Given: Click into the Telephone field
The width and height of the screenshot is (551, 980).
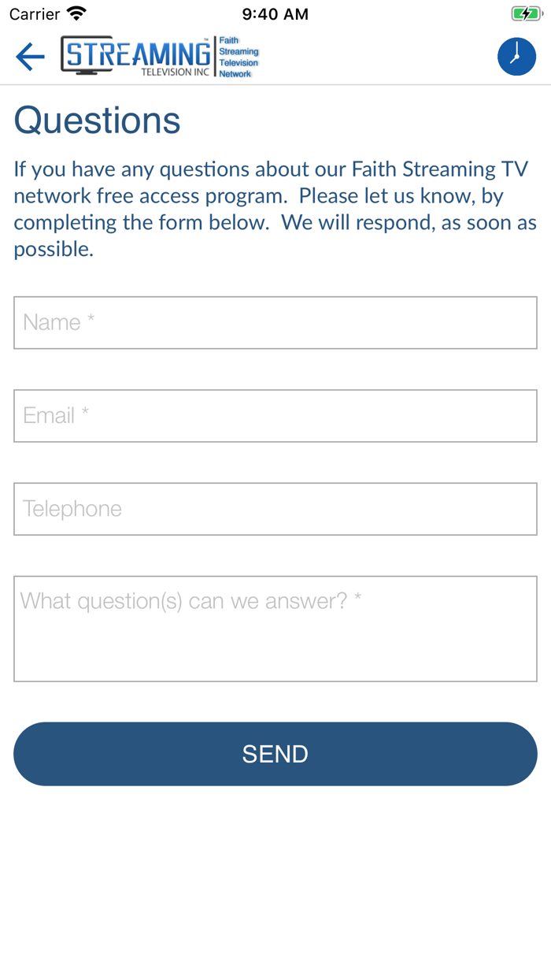Looking at the screenshot, I should [x=275, y=508].
